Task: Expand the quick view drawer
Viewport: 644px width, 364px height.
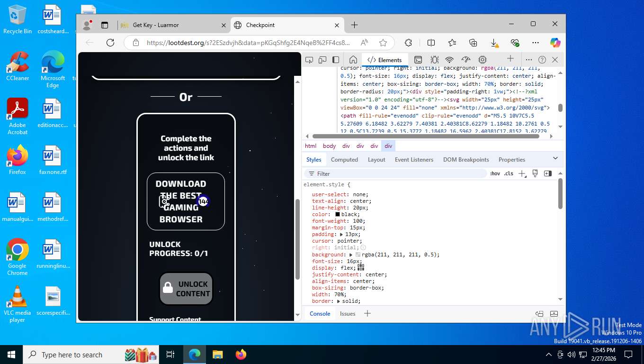Action: 554,313
